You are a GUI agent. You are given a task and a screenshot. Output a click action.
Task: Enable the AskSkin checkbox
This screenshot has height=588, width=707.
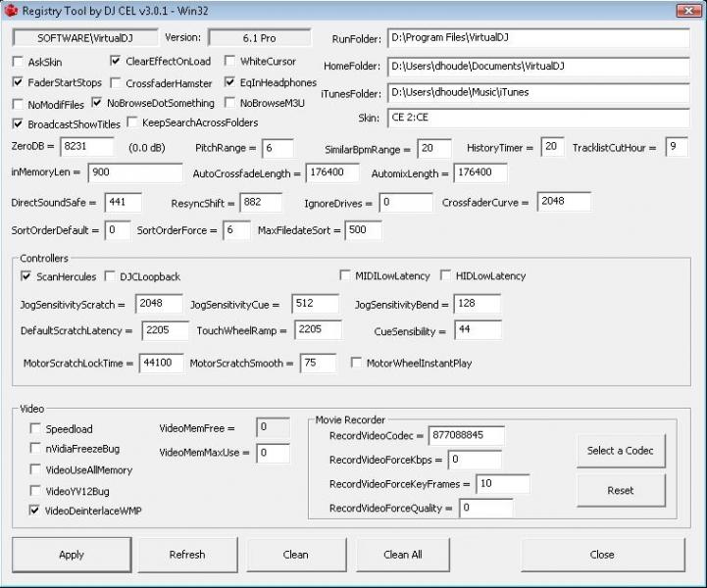tap(18, 62)
